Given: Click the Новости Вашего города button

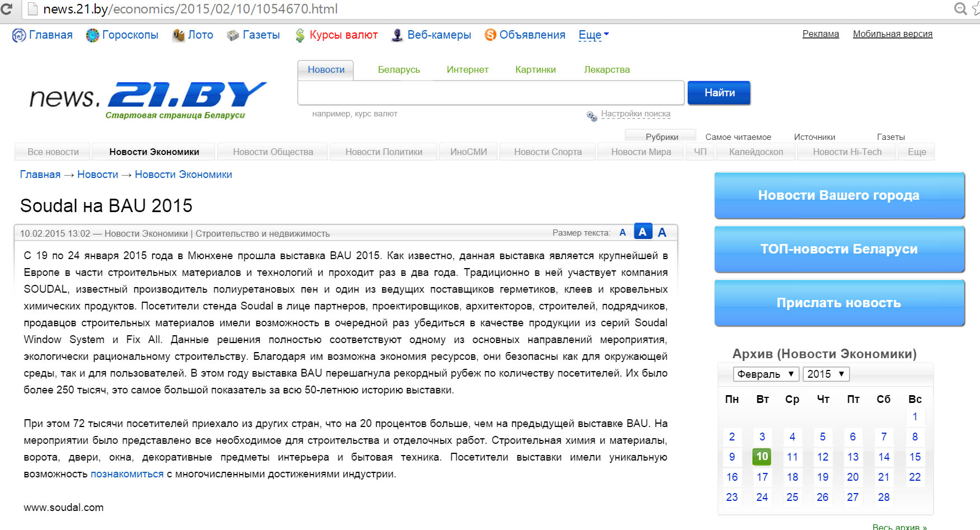Looking at the screenshot, I should click(x=839, y=195).
